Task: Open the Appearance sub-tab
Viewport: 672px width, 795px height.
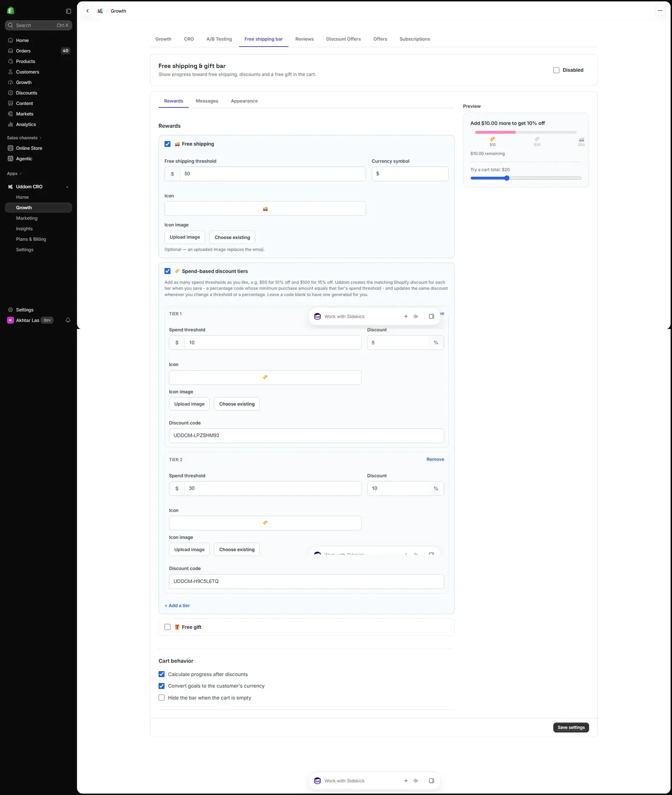Action: click(x=244, y=101)
